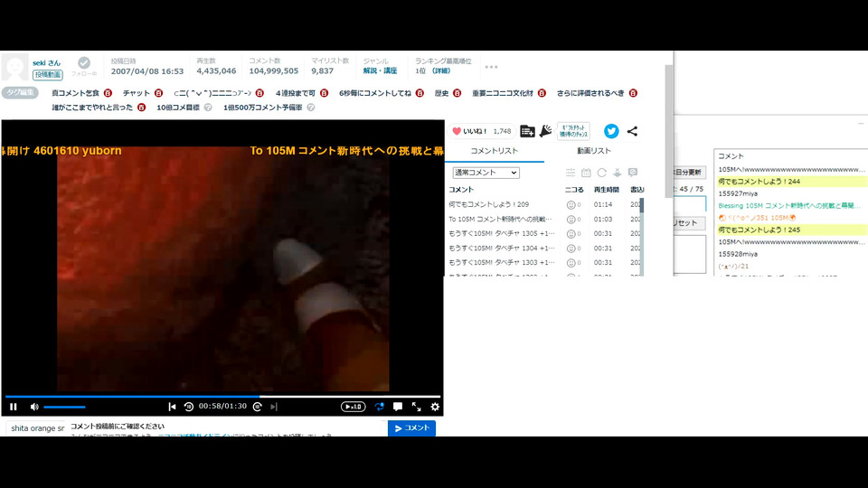The image size is (868, 488).
Task: Like the video with いいね! button
Action: click(481, 131)
